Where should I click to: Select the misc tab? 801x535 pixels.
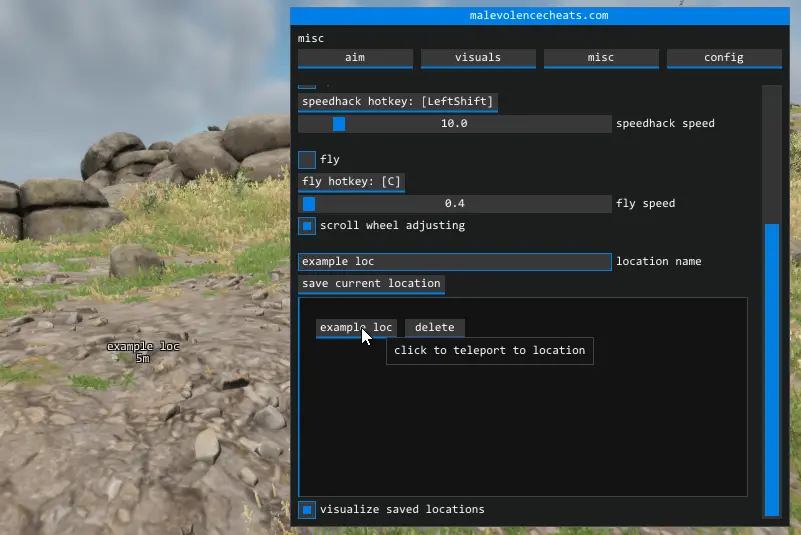click(x=601, y=58)
